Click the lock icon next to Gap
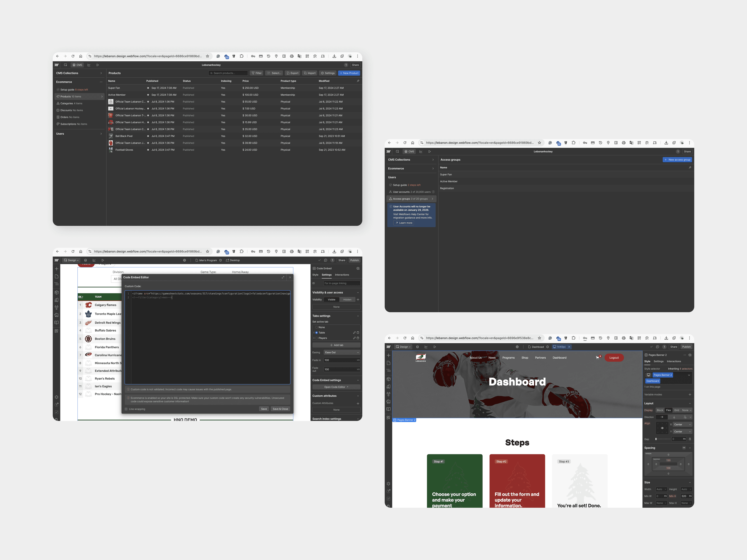The width and height of the screenshot is (747, 560). [x=690, y=439]
